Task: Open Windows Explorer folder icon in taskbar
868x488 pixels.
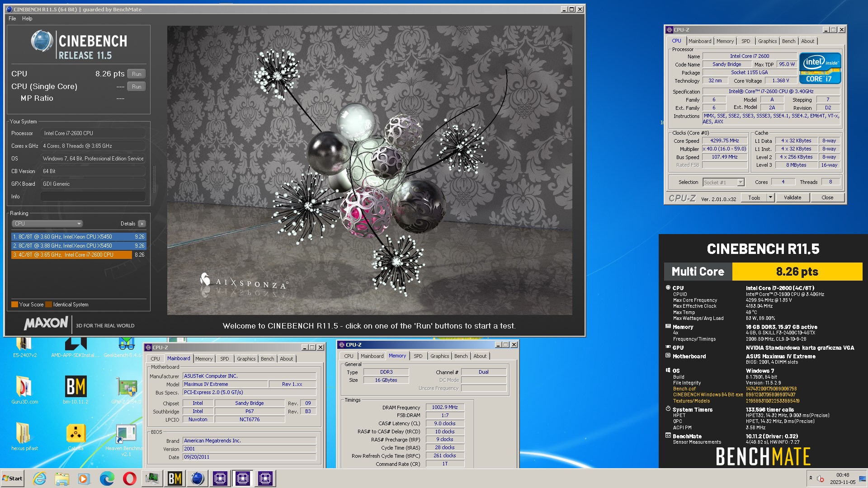Action: pyautogui.click(x=62, y=479)
